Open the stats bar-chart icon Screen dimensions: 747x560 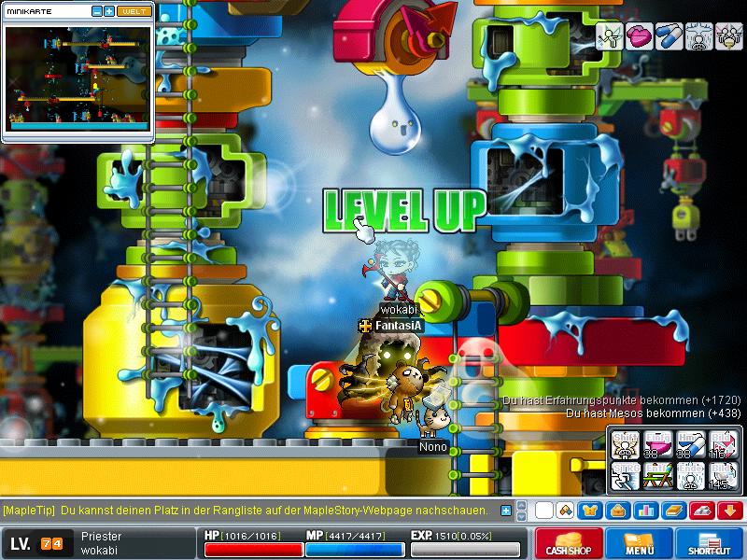(644, 511)
